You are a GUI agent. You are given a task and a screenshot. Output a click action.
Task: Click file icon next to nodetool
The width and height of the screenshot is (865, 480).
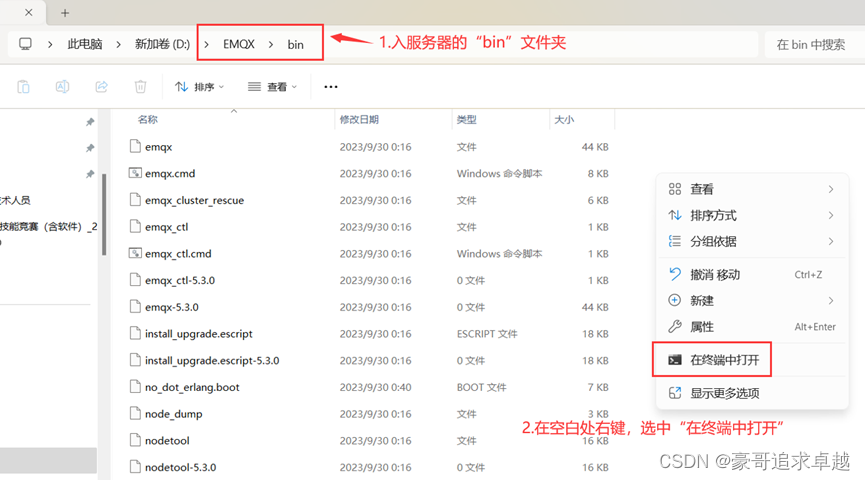coord(135,440)
